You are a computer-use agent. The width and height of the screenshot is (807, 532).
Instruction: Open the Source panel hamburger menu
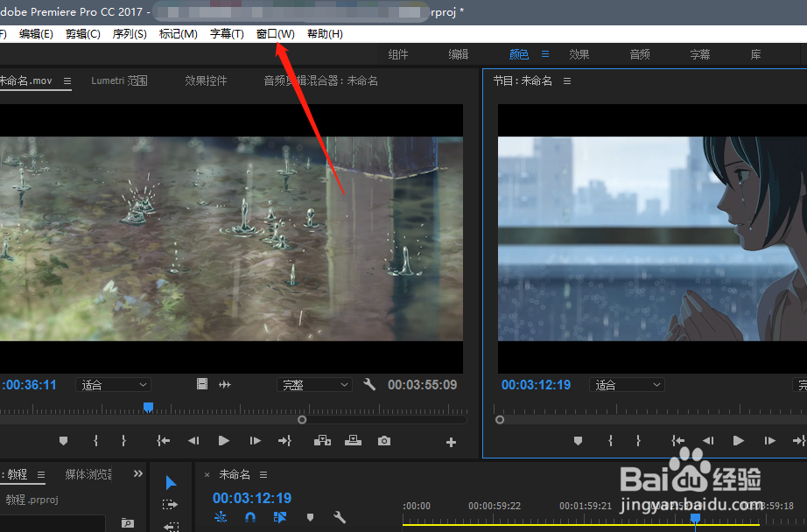coord(67,81)
